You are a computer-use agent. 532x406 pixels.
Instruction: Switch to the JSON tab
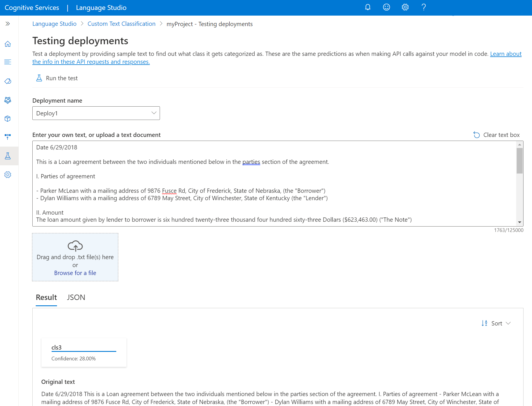[x=76, y=297]
